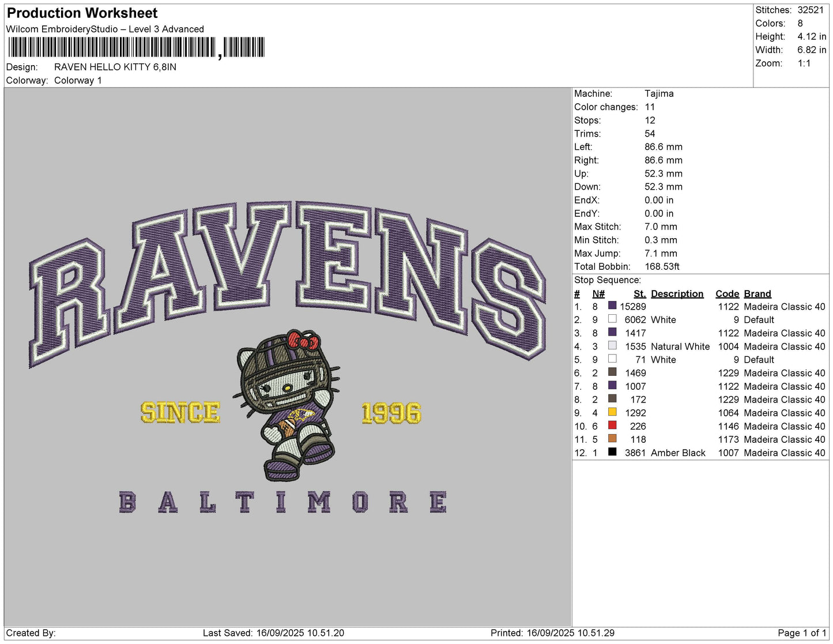This screenshot has height=644, width=833.
Task: Click the Code column header
Action: 727,293
